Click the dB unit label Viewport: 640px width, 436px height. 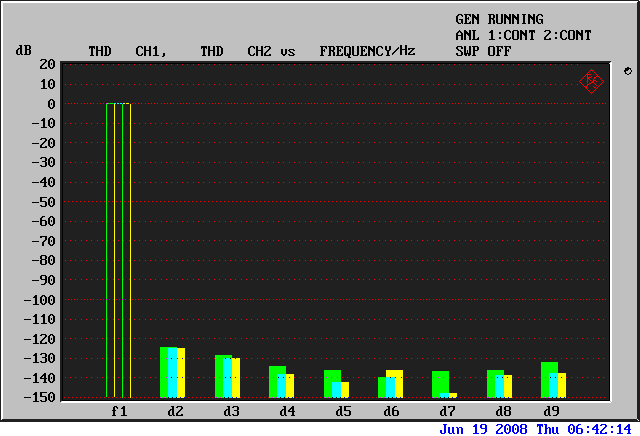pos(23,50)
